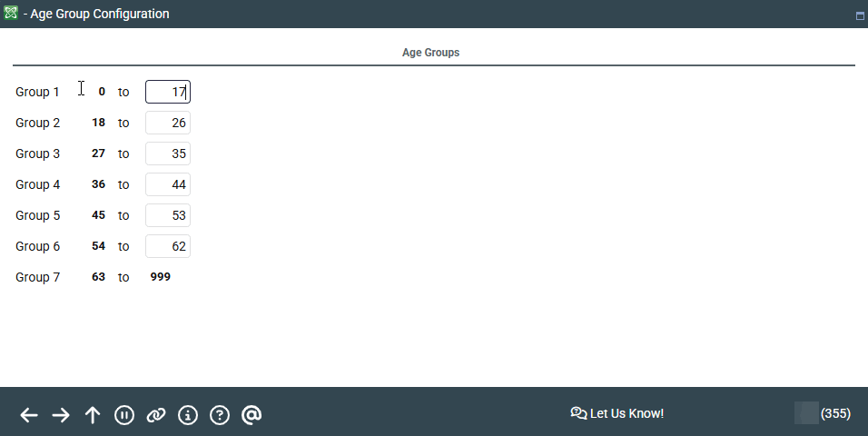Click the app logo in title bar
Viewport: 868px width, 436px height.
pyautogui.click(x=11, y=13)
